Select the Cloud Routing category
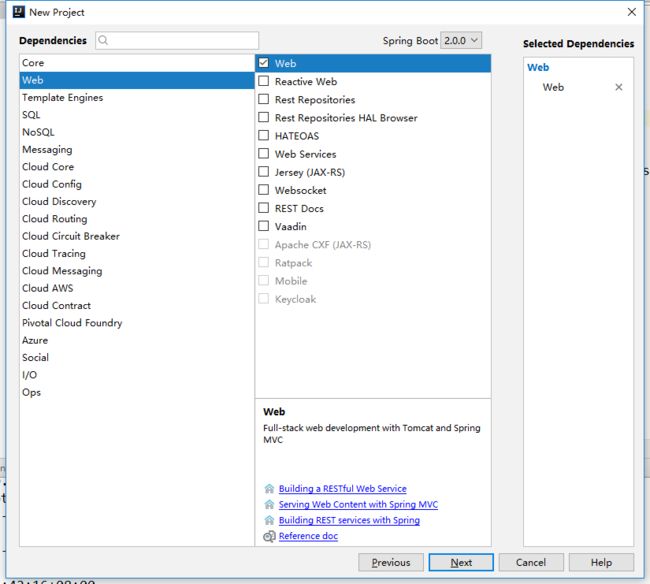Viewport: 650px width, 584px height. (137, 219)
